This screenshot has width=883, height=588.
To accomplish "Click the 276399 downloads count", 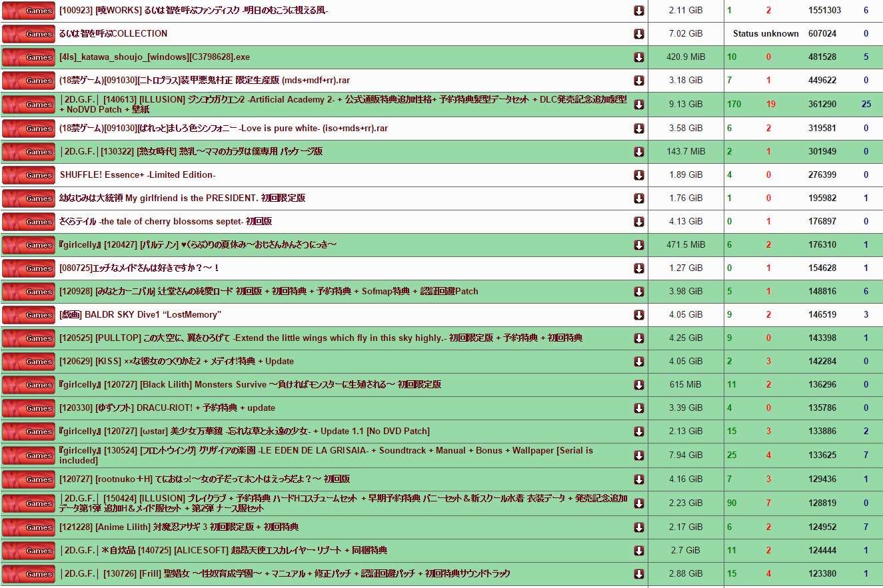I will coord(822,175).
